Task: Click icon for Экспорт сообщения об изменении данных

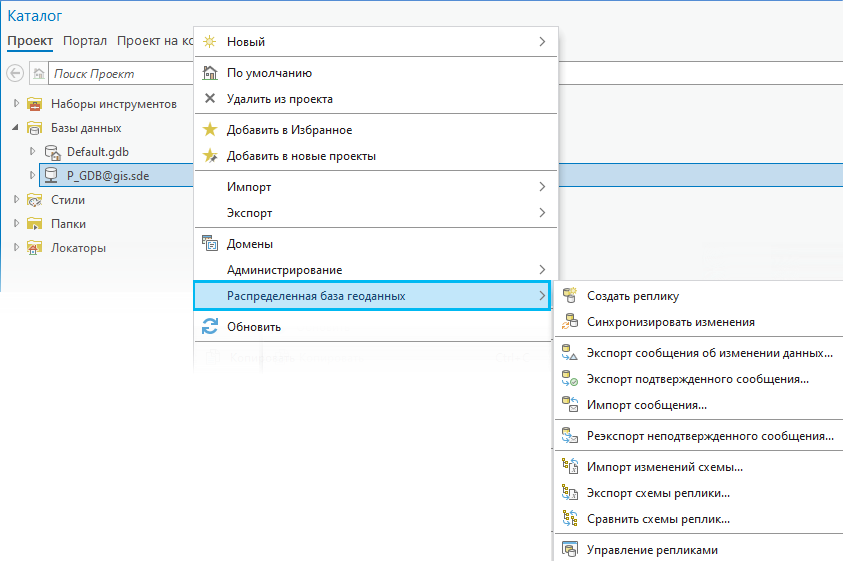Action: coord(570,353)
